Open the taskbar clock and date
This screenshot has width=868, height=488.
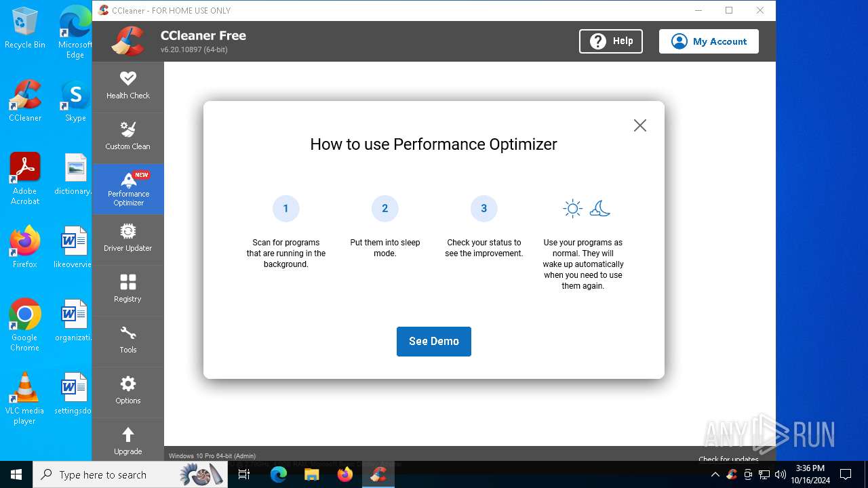coord(810,474)
